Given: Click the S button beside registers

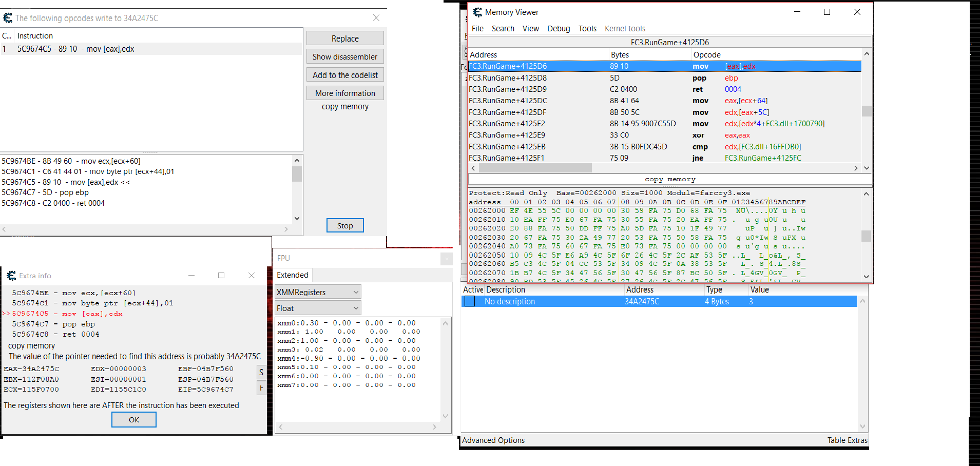Looking at the screenshot, I should 261,372.
